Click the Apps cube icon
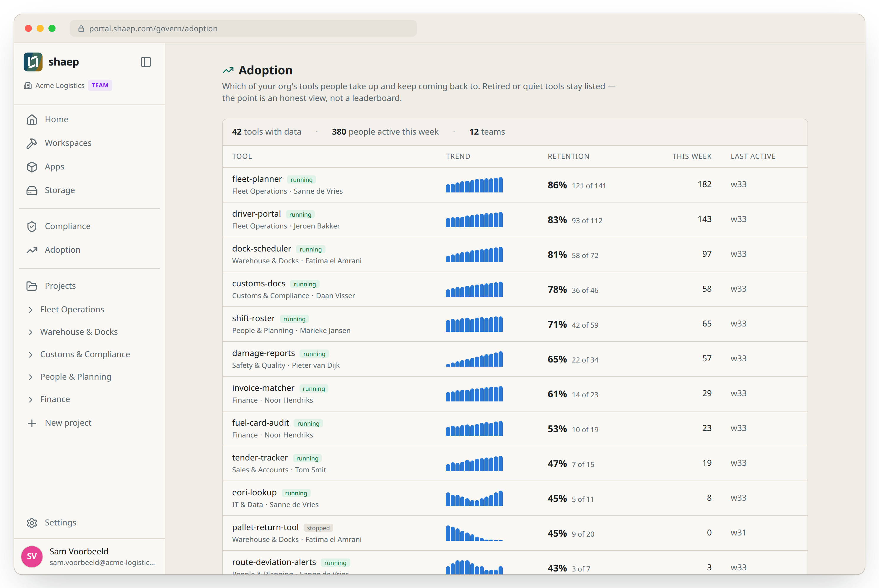 32,166
